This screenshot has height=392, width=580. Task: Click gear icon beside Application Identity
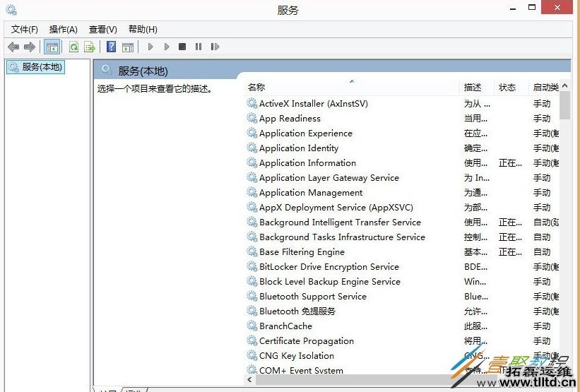[252, 148]
